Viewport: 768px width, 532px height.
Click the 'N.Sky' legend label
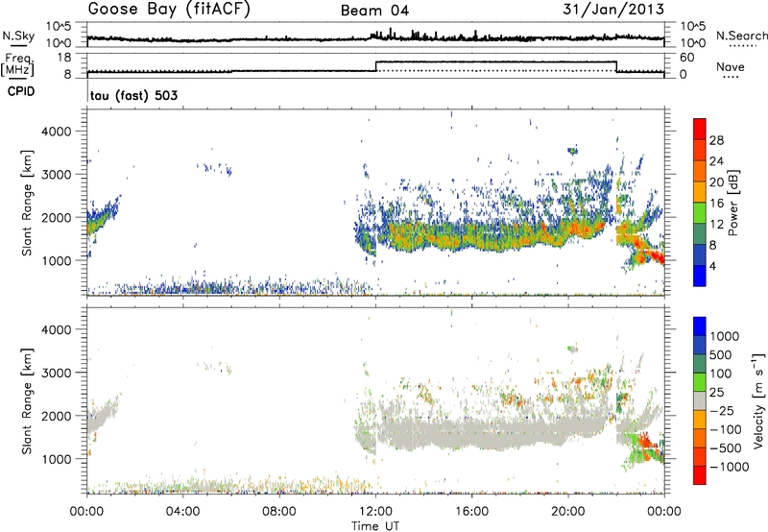[18, 36]
